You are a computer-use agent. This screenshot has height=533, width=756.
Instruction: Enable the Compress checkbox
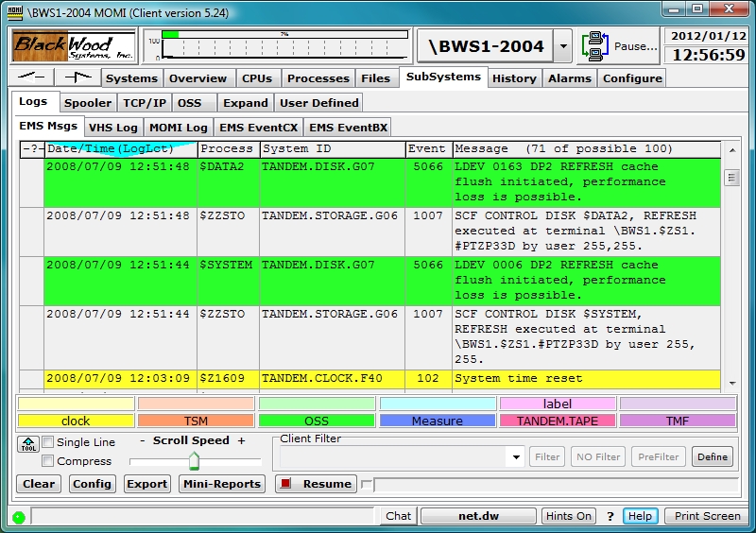(48, 461)
